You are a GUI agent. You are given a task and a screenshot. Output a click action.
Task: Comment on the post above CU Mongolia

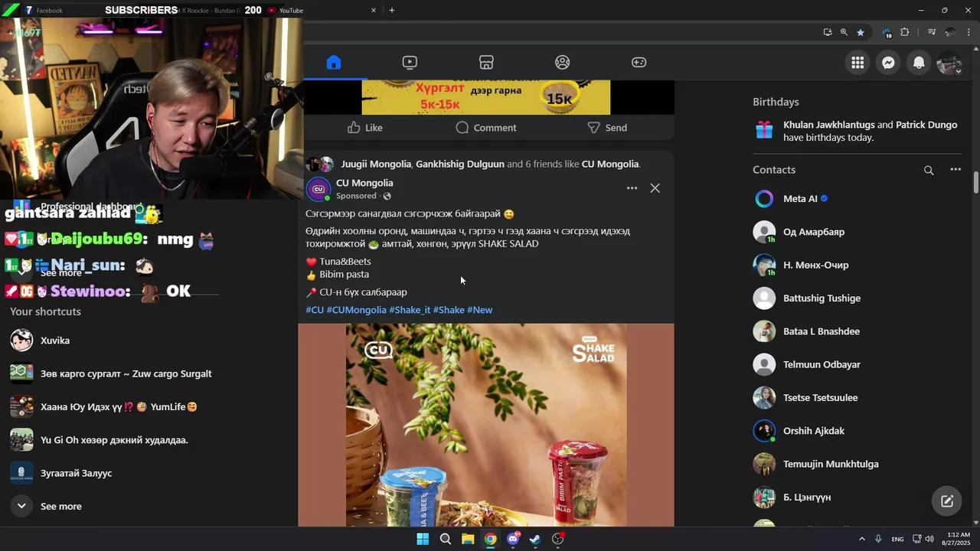pos(486,128)
